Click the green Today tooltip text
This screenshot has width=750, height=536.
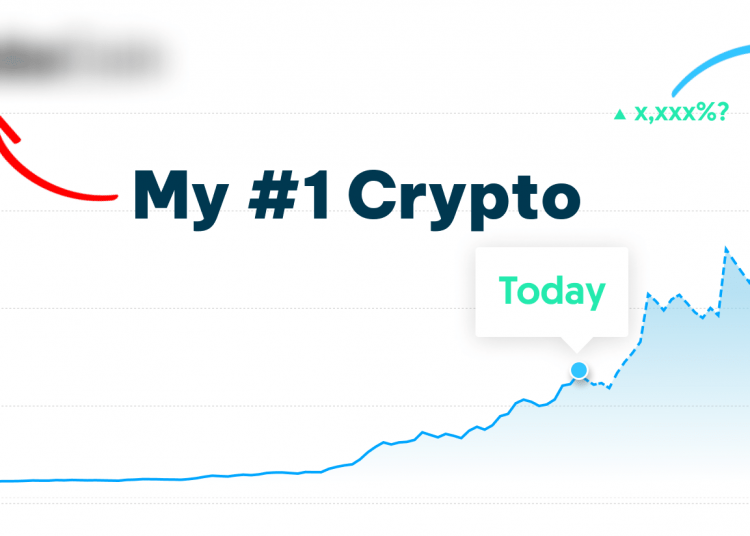[x=552, y=291]
